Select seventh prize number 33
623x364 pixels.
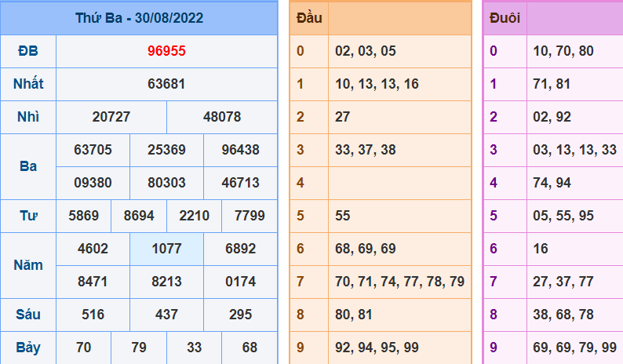[195, 348]
